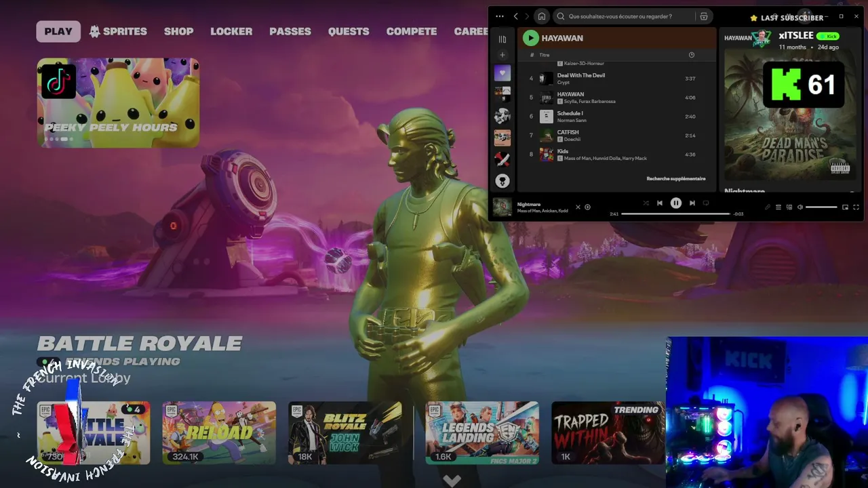This screenshot has height=488, width=868.
Task: Open the crossed-blade playlist in Spotify sidebar
Action: pyautogui.click(x=502, y=159)
